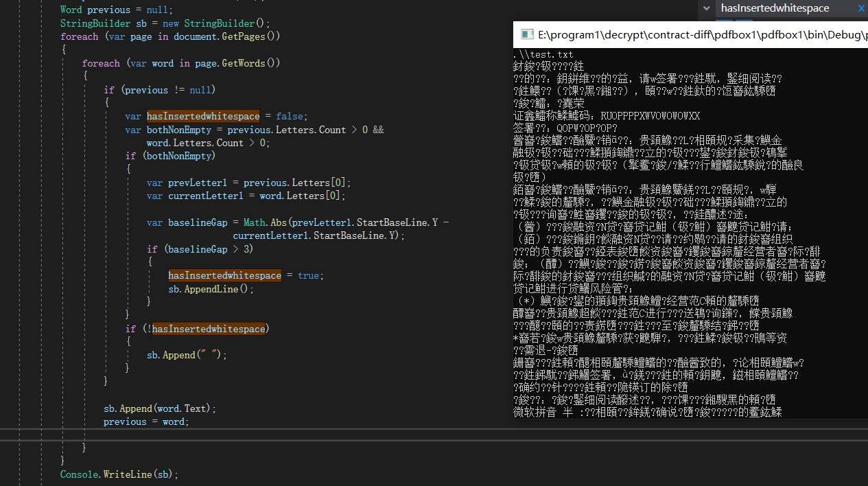Close the find box with the X
This screenshot has width=868, height=486.
(x=861, y=8)
